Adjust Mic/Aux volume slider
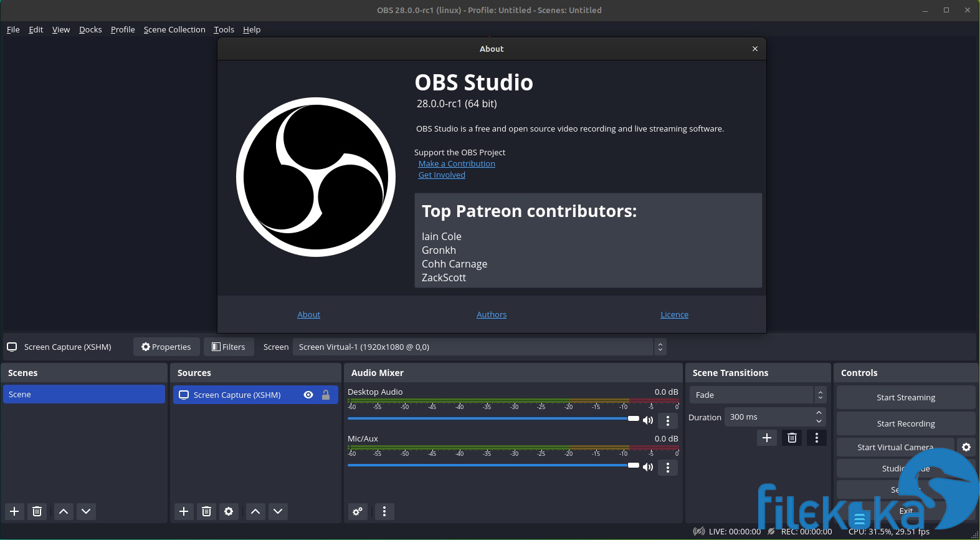Viewport: 980px width, 540px height. pyautogui.click(x=493, y=465)
